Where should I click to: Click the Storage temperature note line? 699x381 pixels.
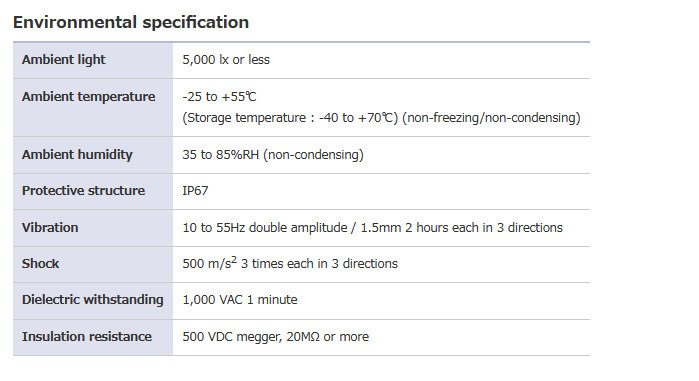pyautogui.click(x=381, y=118)
